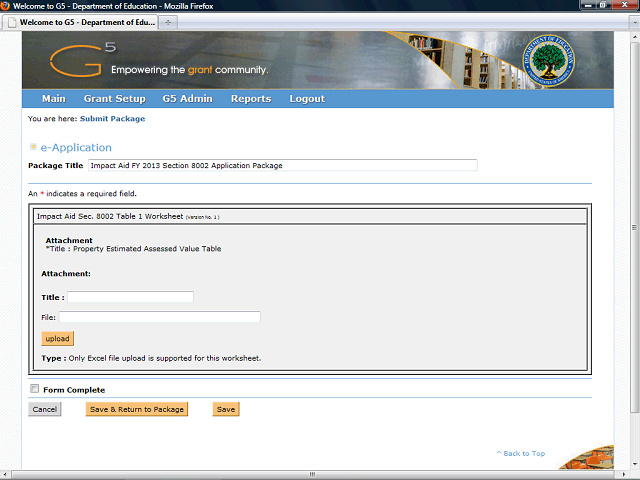The height and width of the screenshot is (480, 640).
Task: Open the Reports menu
Action: point(251,98)
